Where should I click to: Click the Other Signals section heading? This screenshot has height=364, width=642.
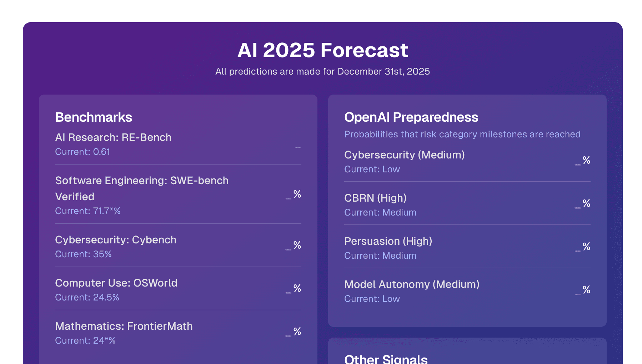[386, 359]
